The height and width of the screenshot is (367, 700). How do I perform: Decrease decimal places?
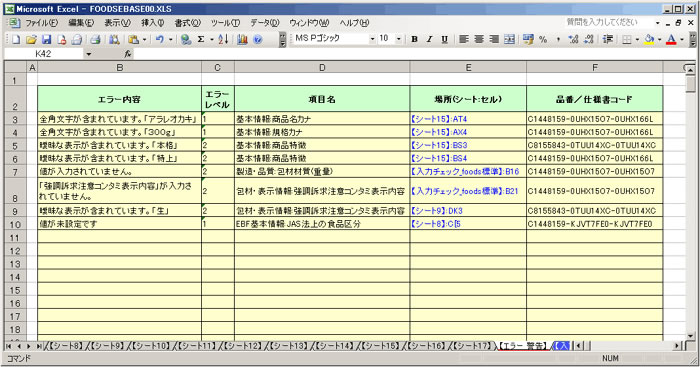click(588, 39)
